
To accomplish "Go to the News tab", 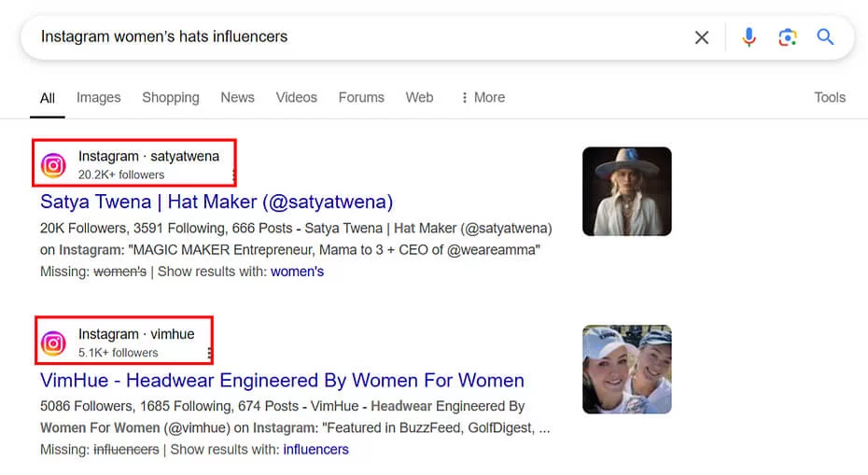I will [237, 97].
